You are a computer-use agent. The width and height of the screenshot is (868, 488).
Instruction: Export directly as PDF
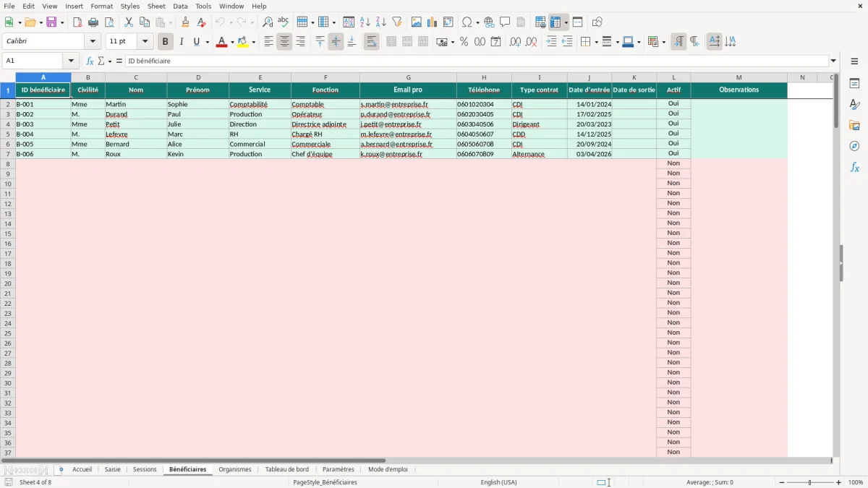[77, 22]
